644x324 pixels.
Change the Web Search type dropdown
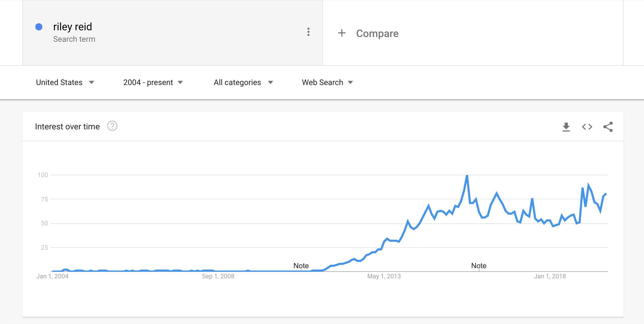tap(327, 82)
